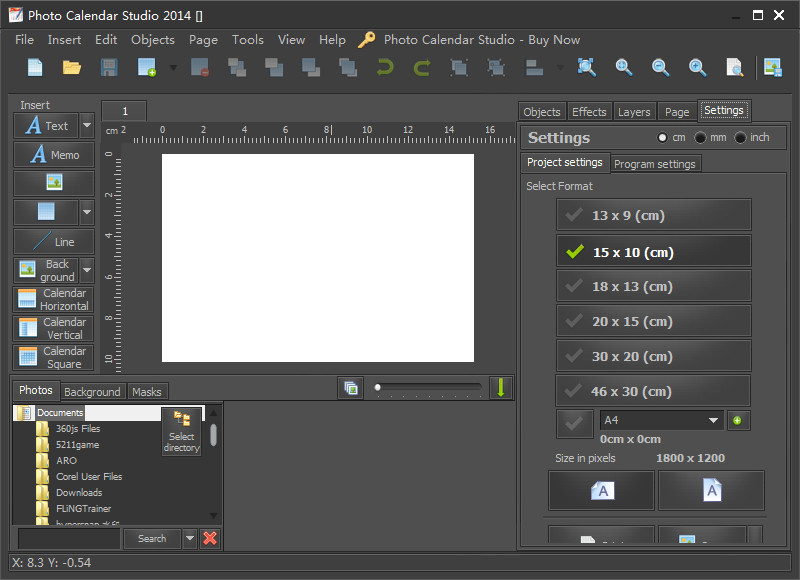The image size is (800, 580).
Task: Click the Redo arrow icon
Action: point(422,68)
